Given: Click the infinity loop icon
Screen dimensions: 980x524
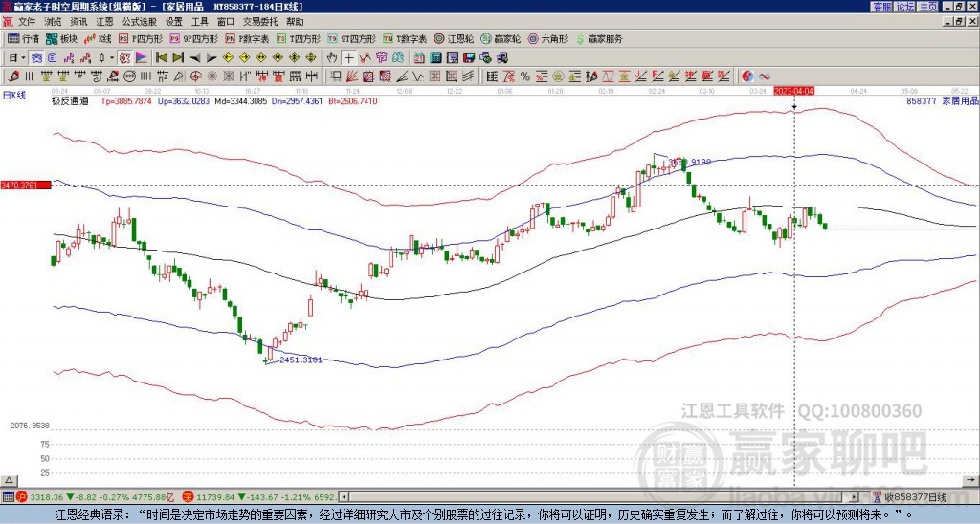Looking at the screenshot, I should tap(765, 76).
